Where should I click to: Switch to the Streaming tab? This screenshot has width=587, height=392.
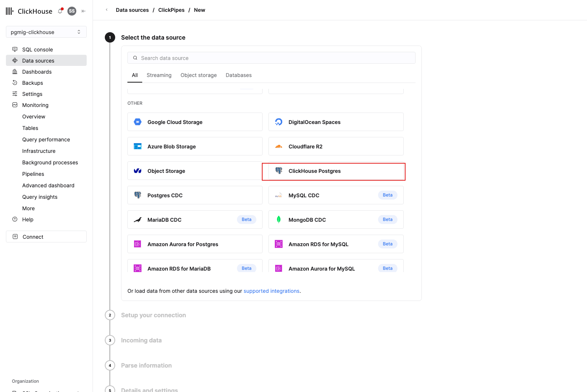(x=159, y=75)
